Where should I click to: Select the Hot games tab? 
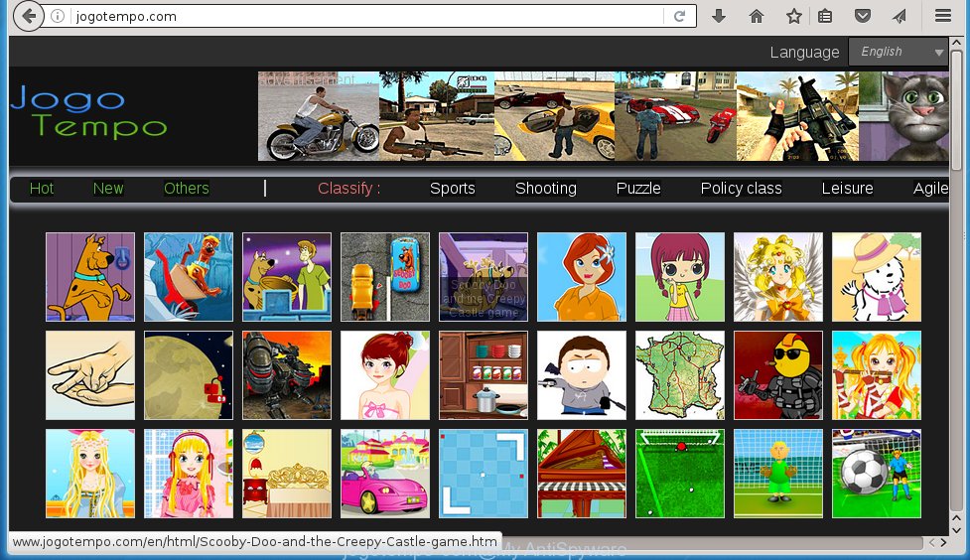42,188
